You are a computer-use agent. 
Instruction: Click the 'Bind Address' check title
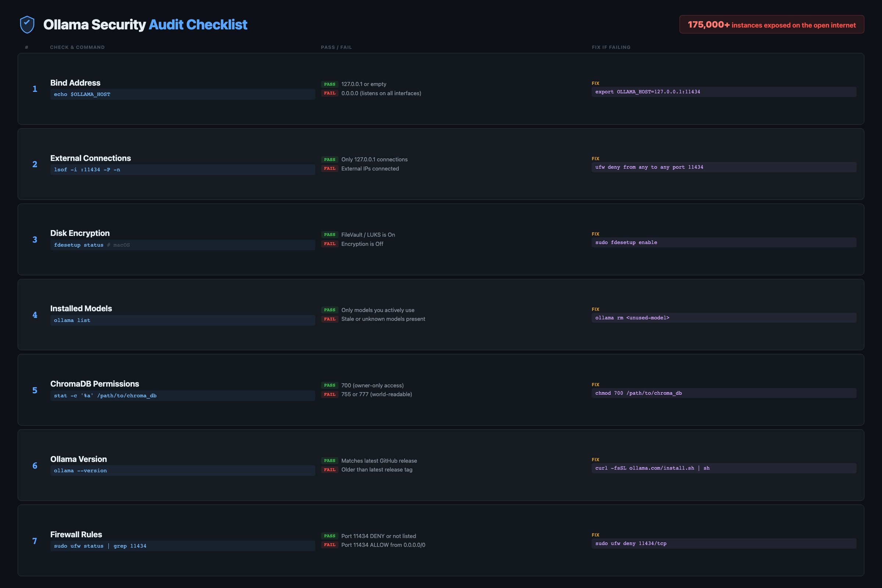(x=75, y=83)
